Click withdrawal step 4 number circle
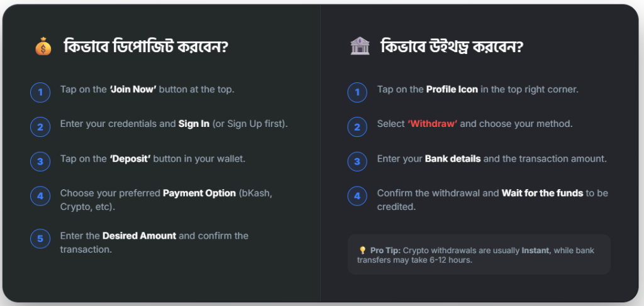This screenshot has height=306, width=644. pos(357,196)
